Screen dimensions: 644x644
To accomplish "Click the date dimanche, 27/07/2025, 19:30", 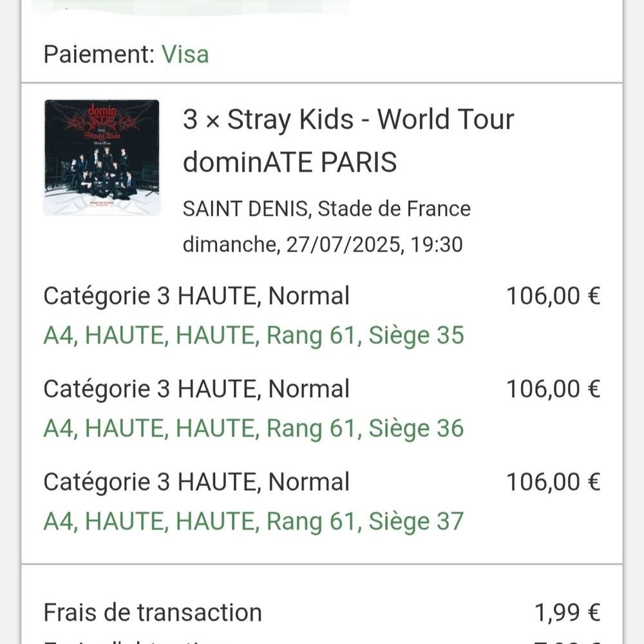I will click(323, 244).
